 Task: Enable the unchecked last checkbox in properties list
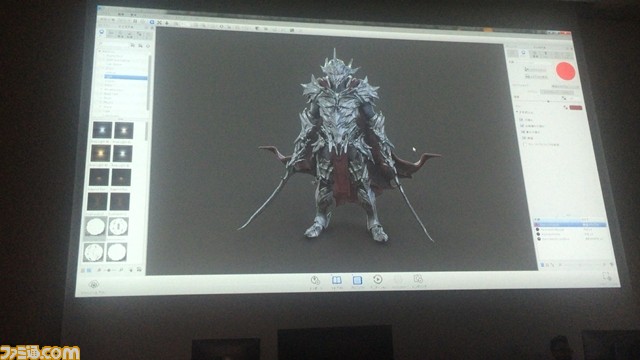(525, 144)
